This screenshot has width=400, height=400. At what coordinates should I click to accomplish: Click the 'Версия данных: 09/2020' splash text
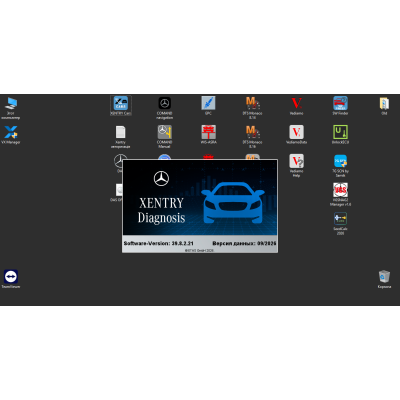click(x=244, y=243)
